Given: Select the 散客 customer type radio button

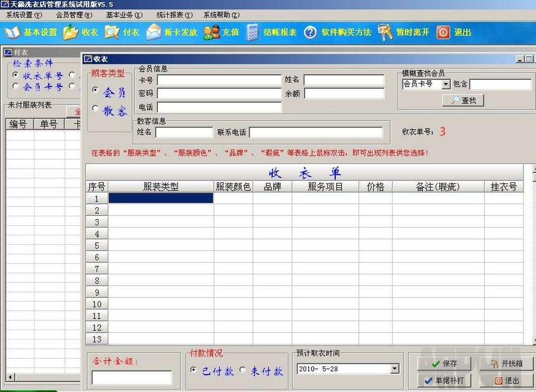Looking at the screenshot, I should [95, 109].
